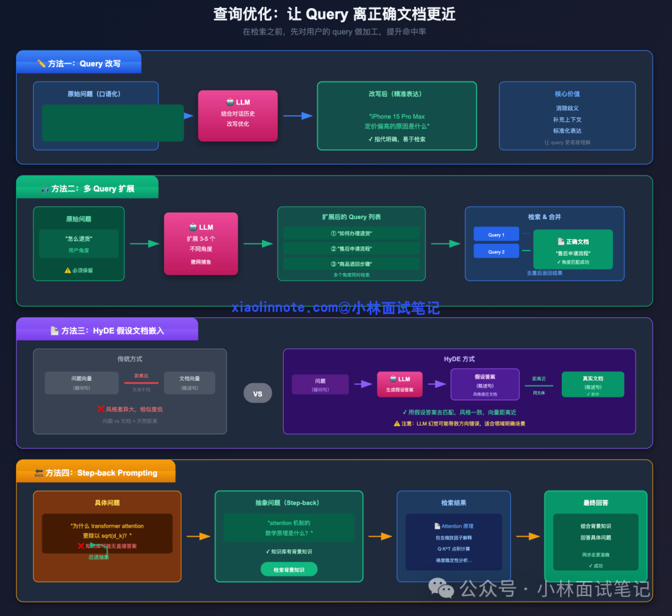Click the 最终回答 heading
The image size is (672, 616).
tap(595, 502)
